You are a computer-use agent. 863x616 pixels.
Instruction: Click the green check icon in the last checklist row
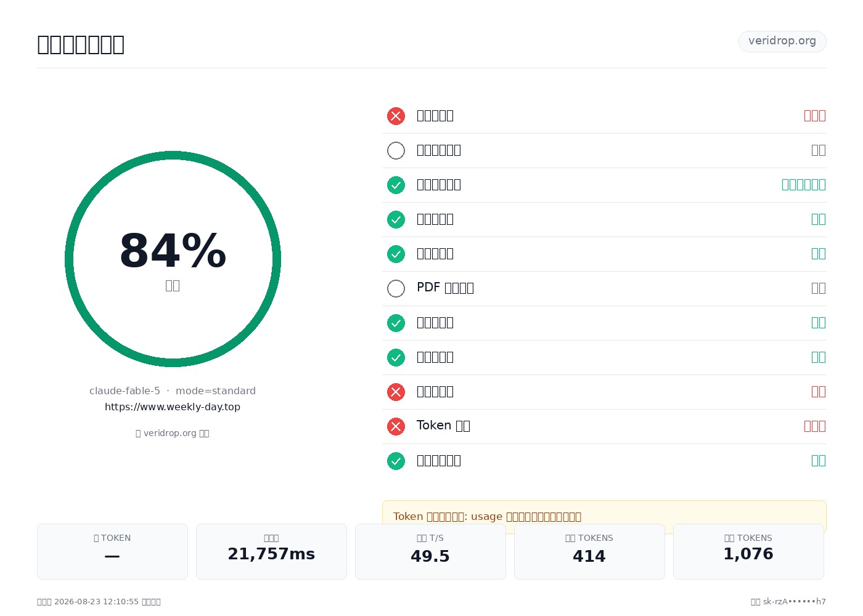click(x=396, y=461)
